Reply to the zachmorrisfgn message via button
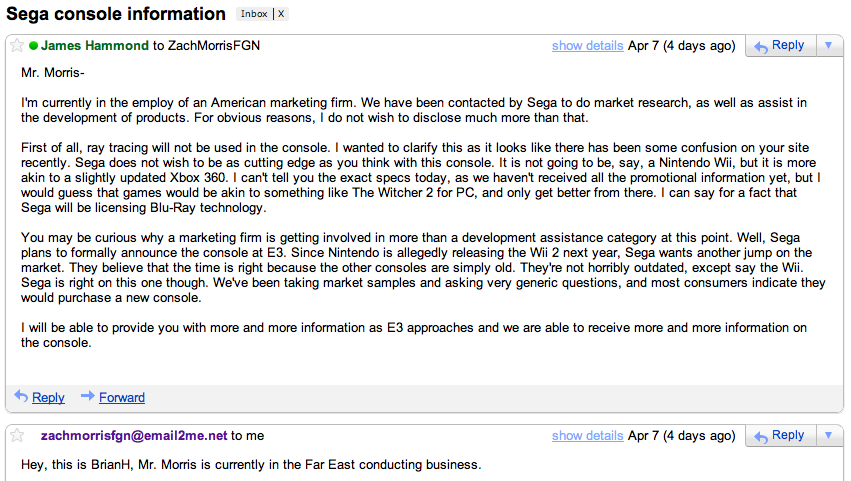This screenshot has width=851, height=481. coord(778,436)
